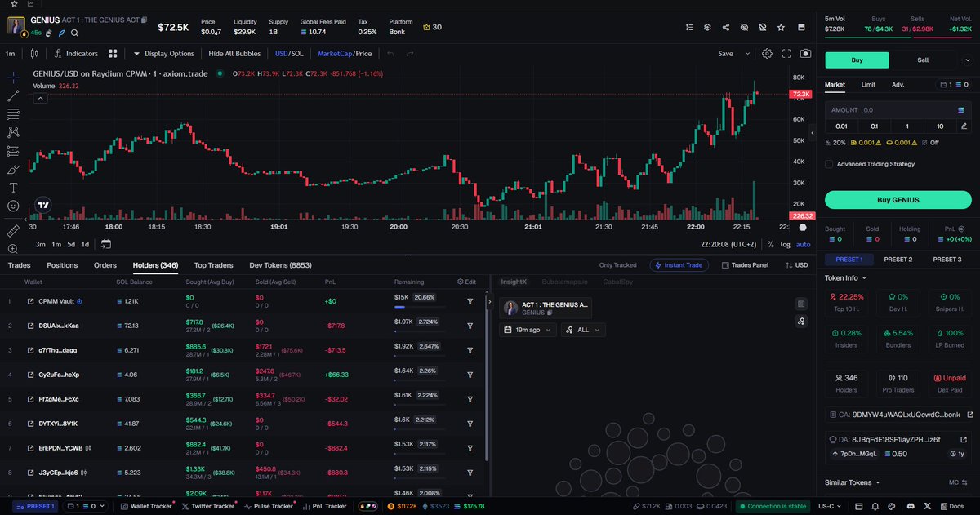Open the Save layout dropdown arrow
This screenshot has height=515, width=980.
[x=747, y=54]
